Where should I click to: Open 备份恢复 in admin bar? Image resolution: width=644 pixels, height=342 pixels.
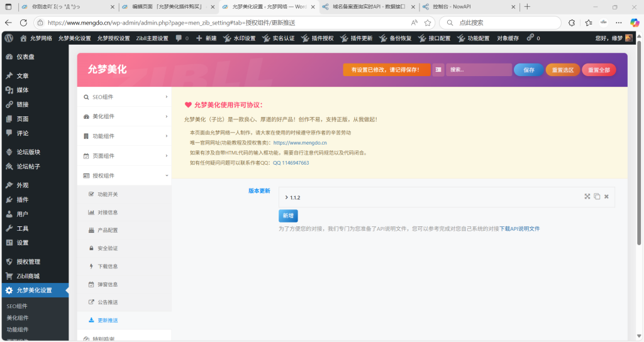click(396, 38)
